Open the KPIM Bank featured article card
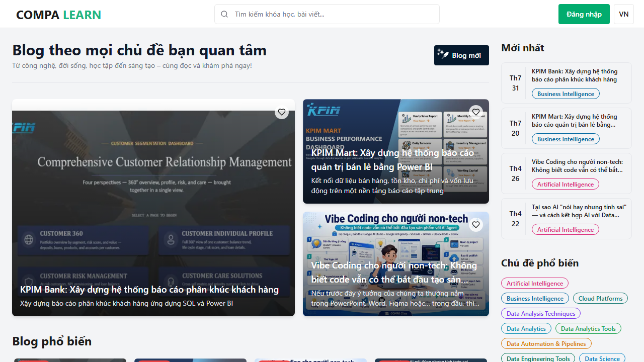The width and height of the screenshot is (644, 362). pyautogui.click(x=153, y=208)
